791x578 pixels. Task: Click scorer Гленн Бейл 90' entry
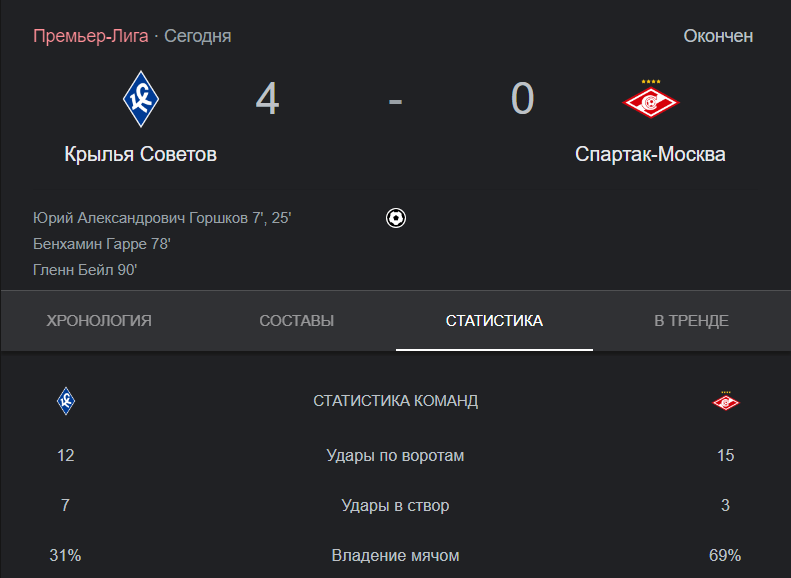pyautogui.click(x=85, y=270)
